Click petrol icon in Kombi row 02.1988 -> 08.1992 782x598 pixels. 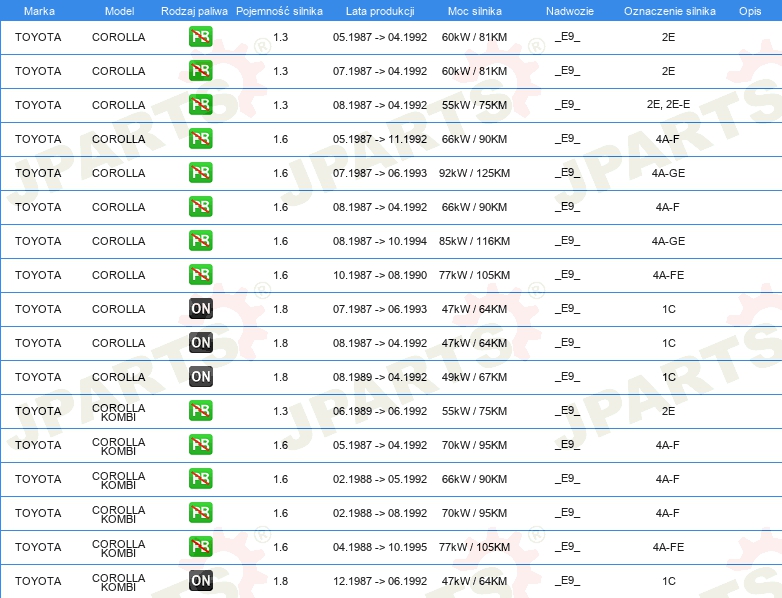[200, 513]
